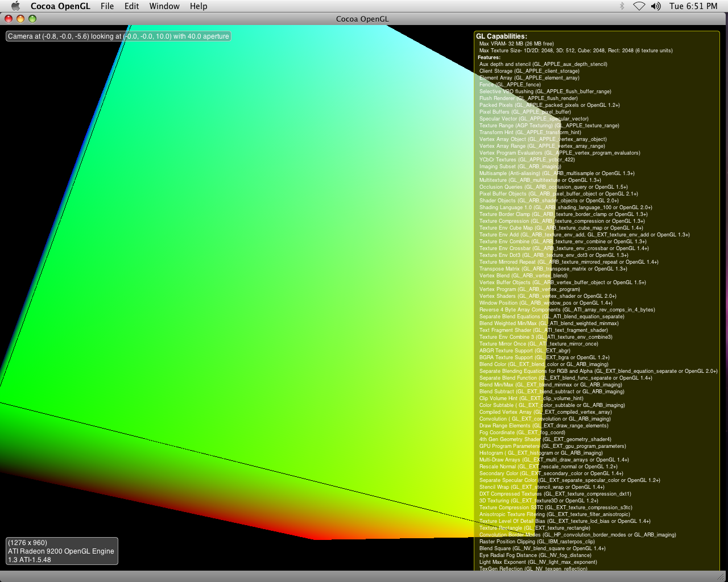
Task: Click the "ABGR Texture Support" line
Action: 524,351
